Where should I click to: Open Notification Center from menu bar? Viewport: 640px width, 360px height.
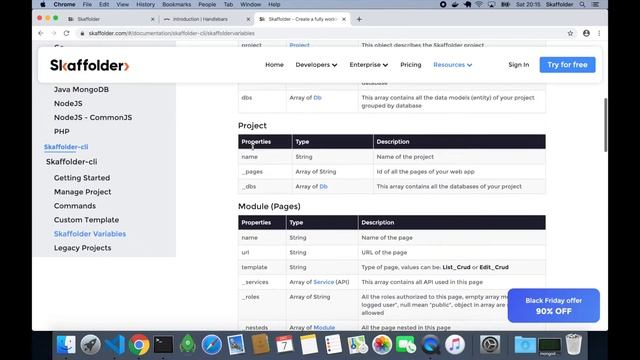tap(596, 4)
